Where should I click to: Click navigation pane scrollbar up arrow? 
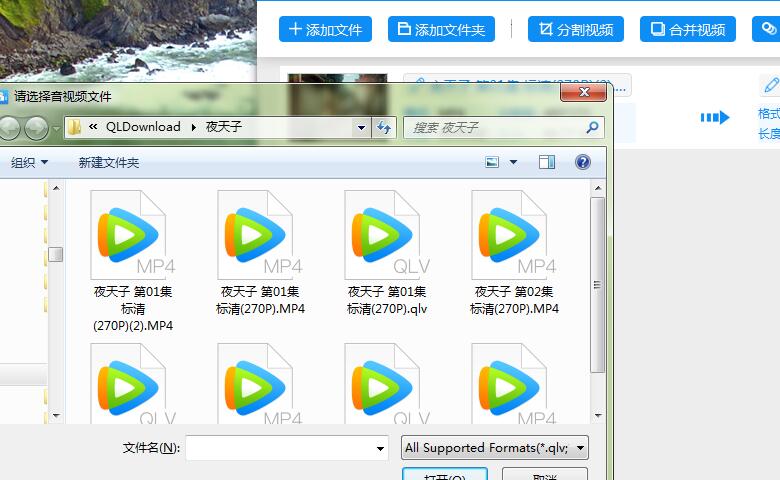(56, 188)
